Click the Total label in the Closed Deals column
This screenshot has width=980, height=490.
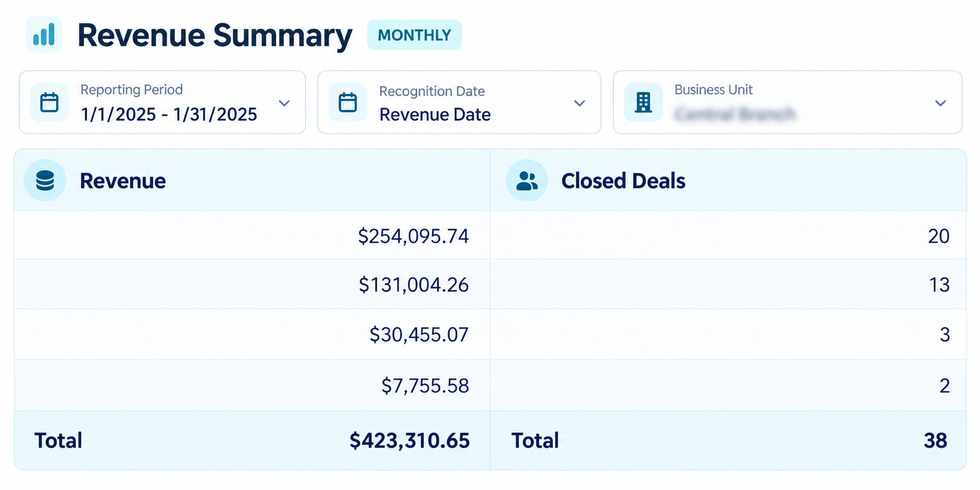[x=535, y=440]
